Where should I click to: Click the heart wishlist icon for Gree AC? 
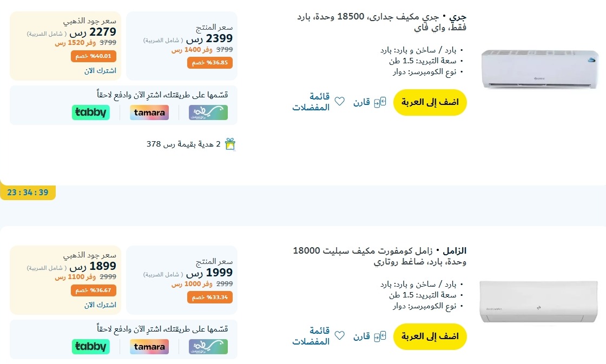(x=339, y=102)
